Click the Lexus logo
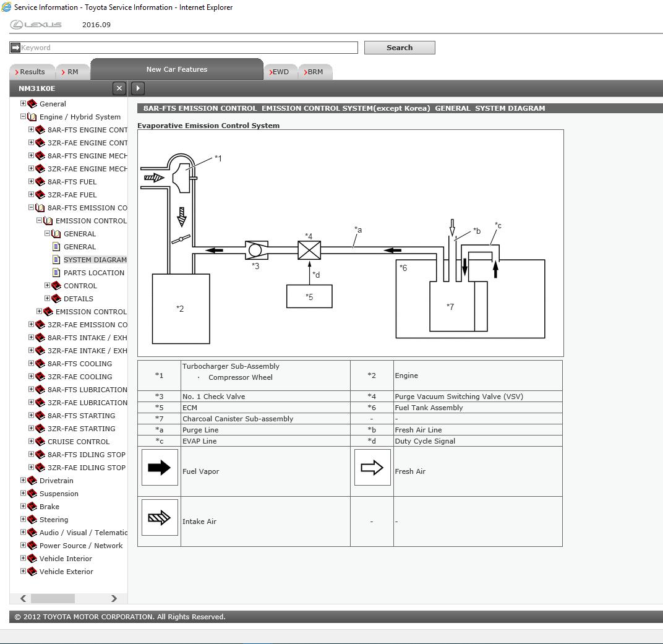This screenshot has width=663, height=644. point(36,25)
